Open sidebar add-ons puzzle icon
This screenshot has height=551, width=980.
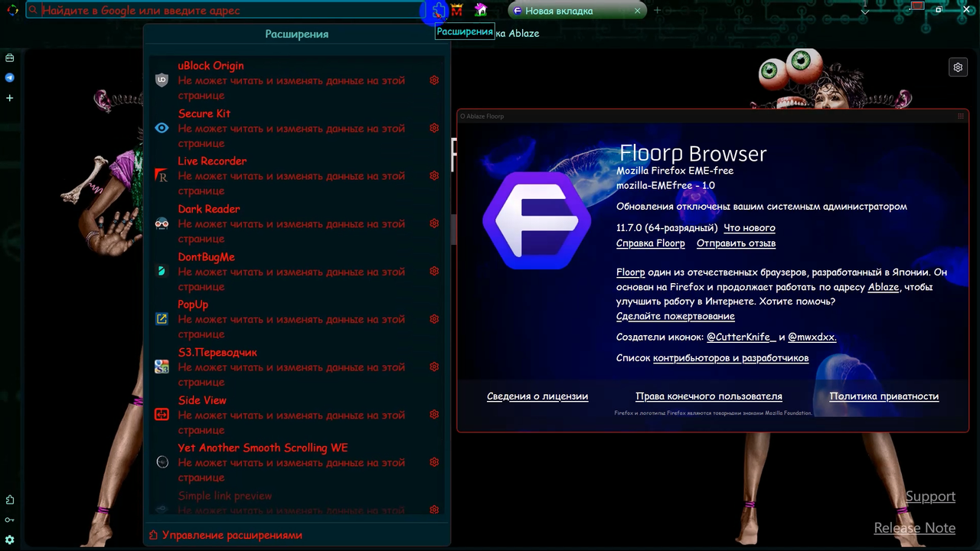pos(10,500)
